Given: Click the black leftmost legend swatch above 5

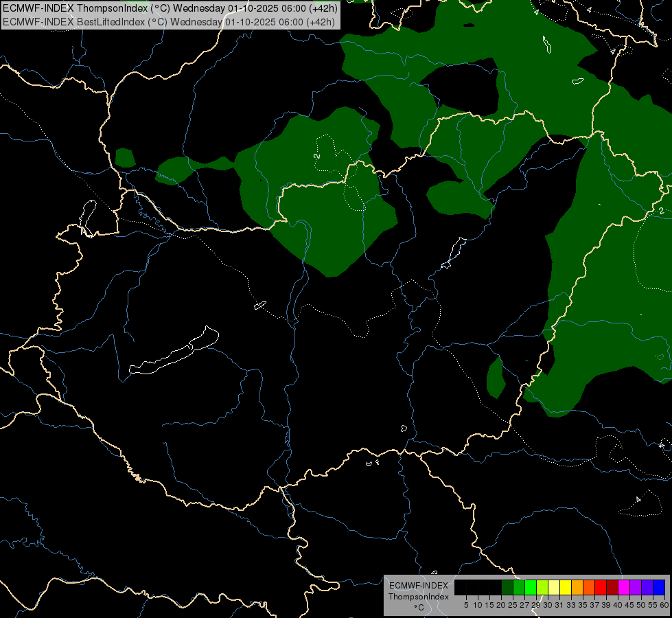Looking at the screenshot, I should (461, 587).
